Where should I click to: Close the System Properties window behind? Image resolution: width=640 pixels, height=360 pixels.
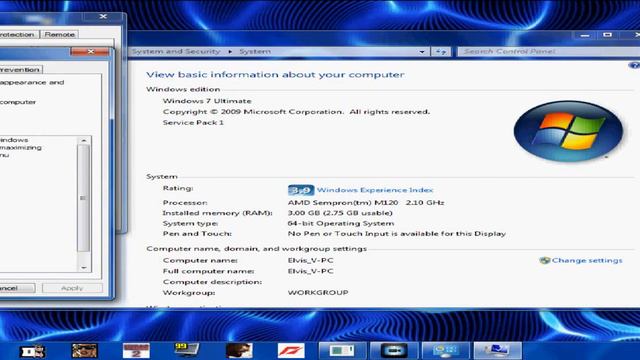103,16
